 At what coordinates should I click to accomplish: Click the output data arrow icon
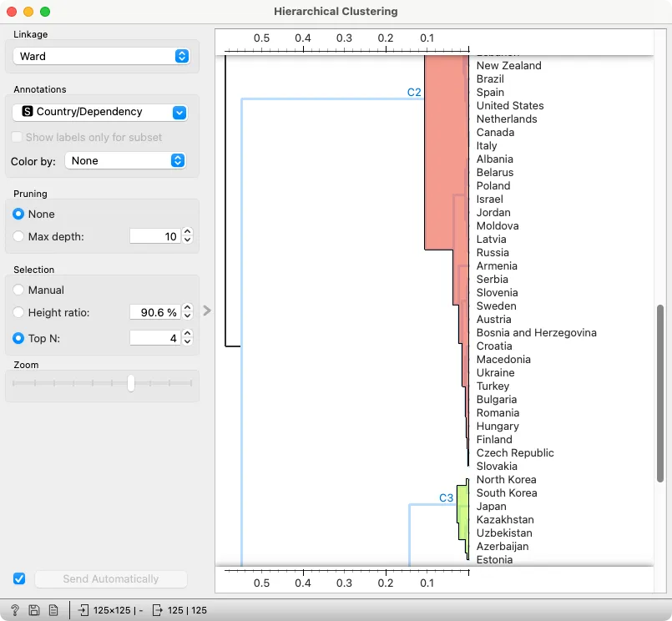tap(157, 610)
